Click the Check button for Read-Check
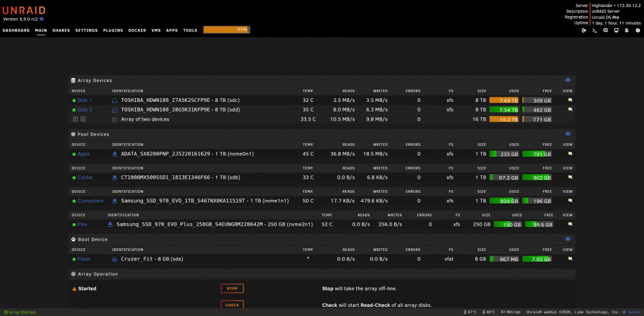 [x=232, y=305]
